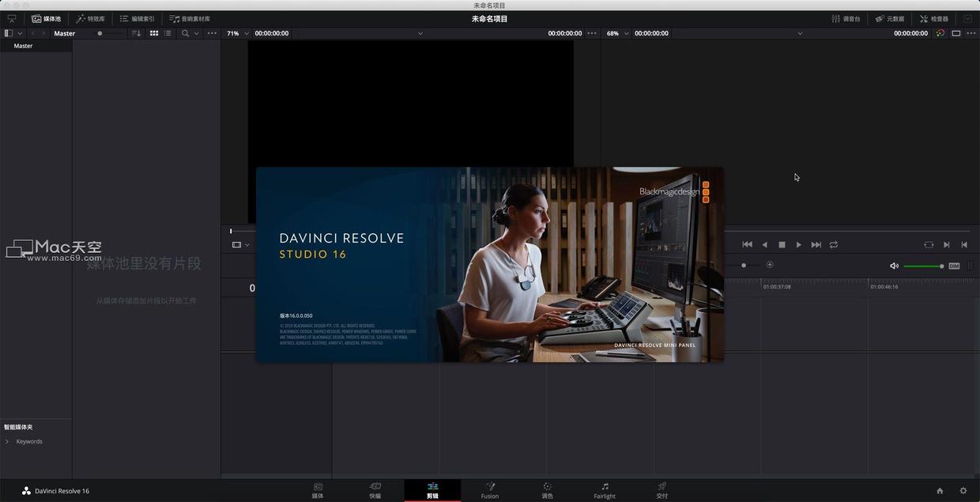Click the workspace layout icon at top left

point(11,18)
